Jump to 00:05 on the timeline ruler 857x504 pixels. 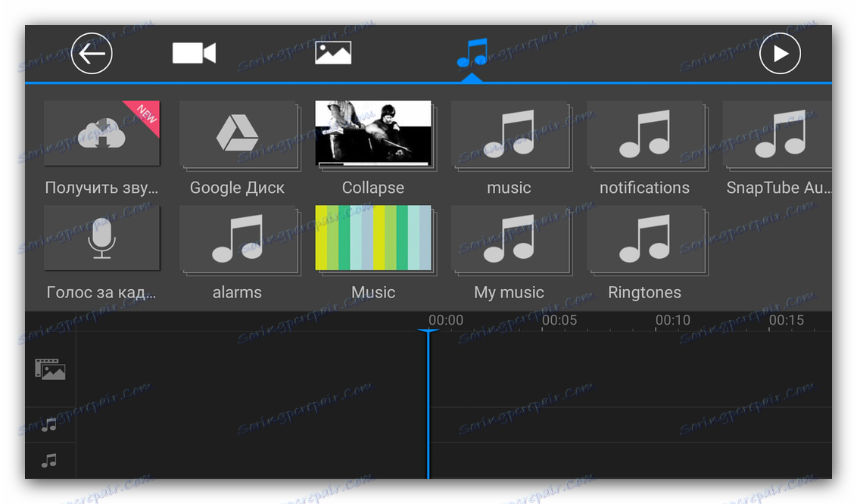(559, 320)
